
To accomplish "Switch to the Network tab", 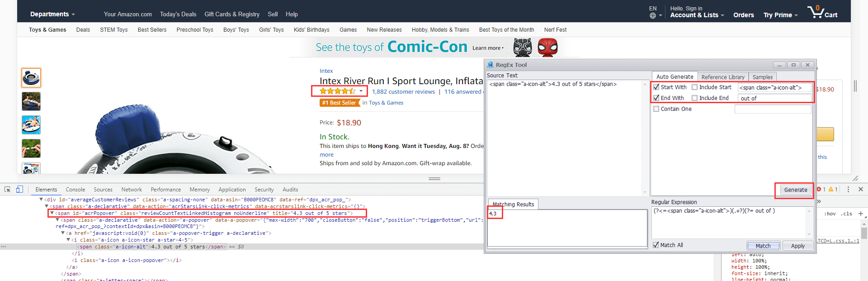I will pos(132,190).
